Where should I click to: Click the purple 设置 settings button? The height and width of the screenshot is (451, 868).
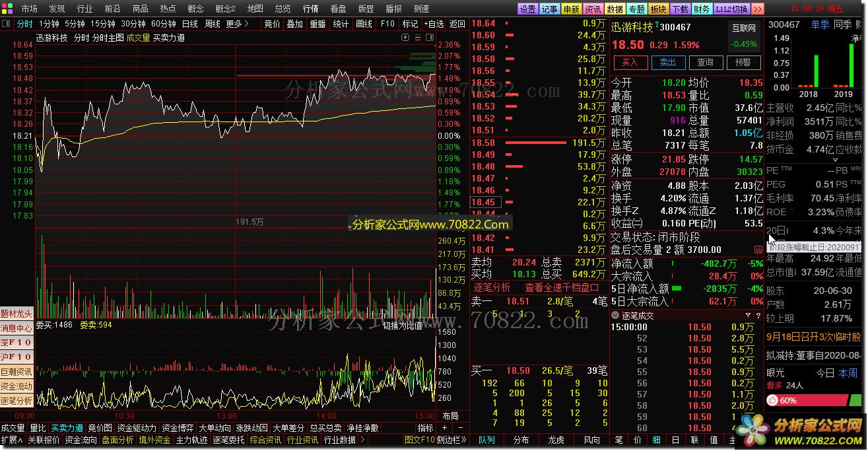click(x=527, y=9)
